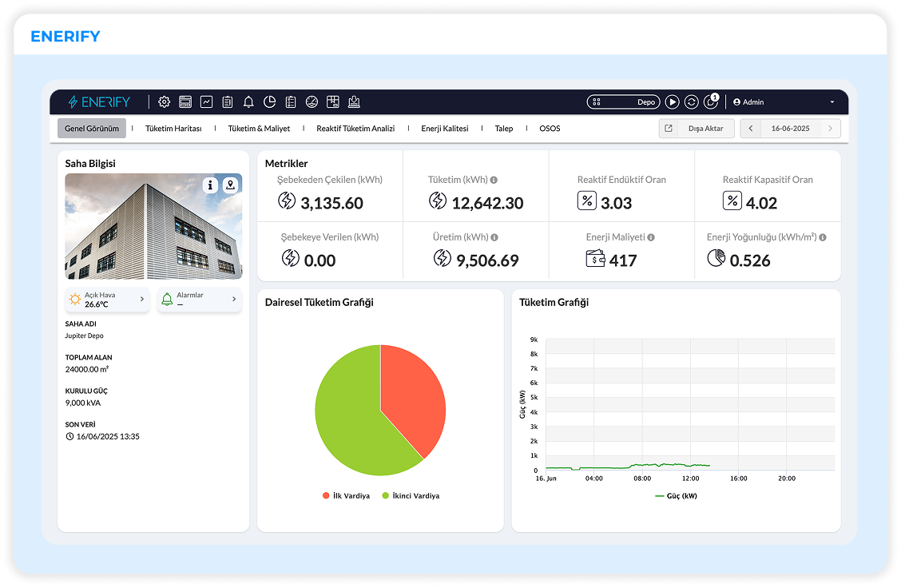
Task: Click the Dışa Aktar export button
Action: (x=706, y=128)
